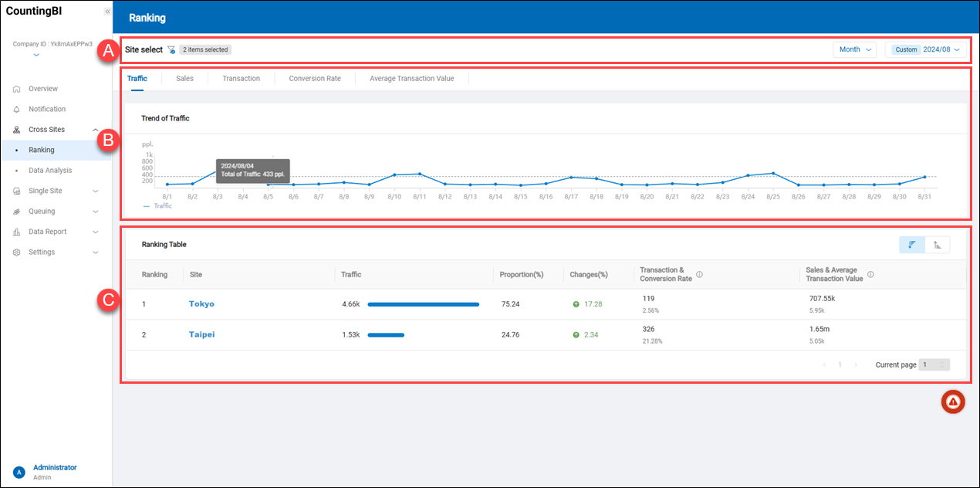Click the red alert warning icon
980x488 pixels.
[x=953, y=402]
